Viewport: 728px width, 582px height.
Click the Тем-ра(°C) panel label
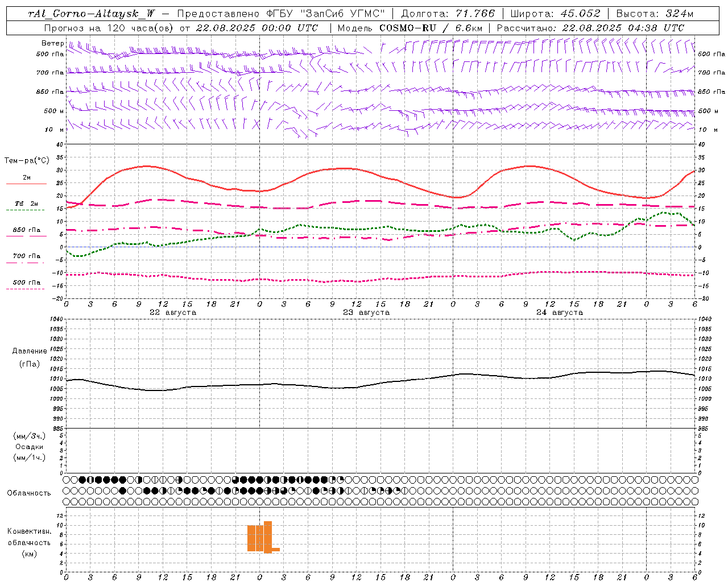click(27, 161)
